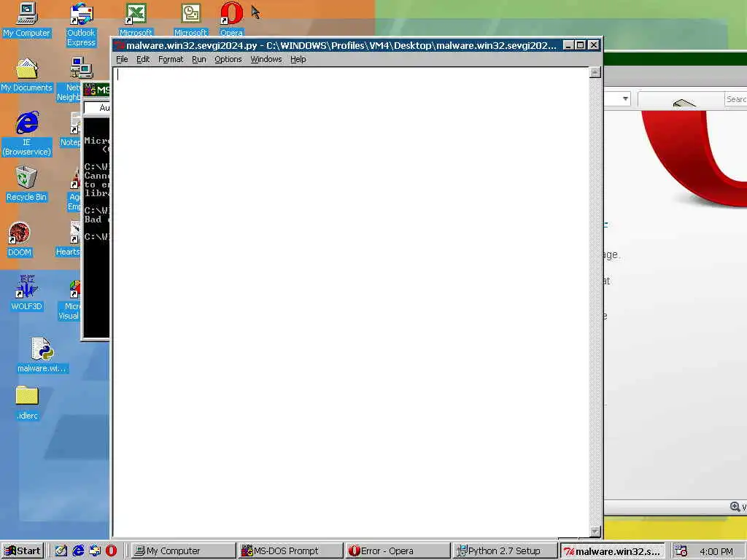Switch to My Computer taskbar button
Screen dimensions: 747x560
(183, 551)
